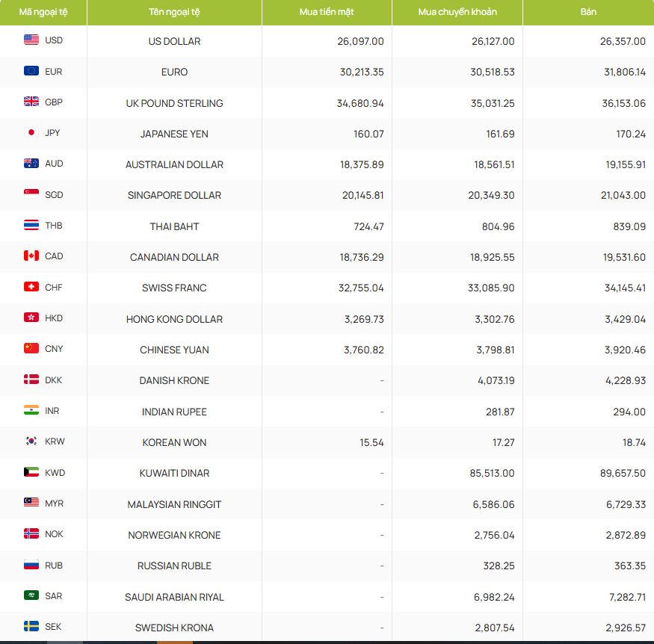Click the THAI BAHT row name

(x=174, y=226)
